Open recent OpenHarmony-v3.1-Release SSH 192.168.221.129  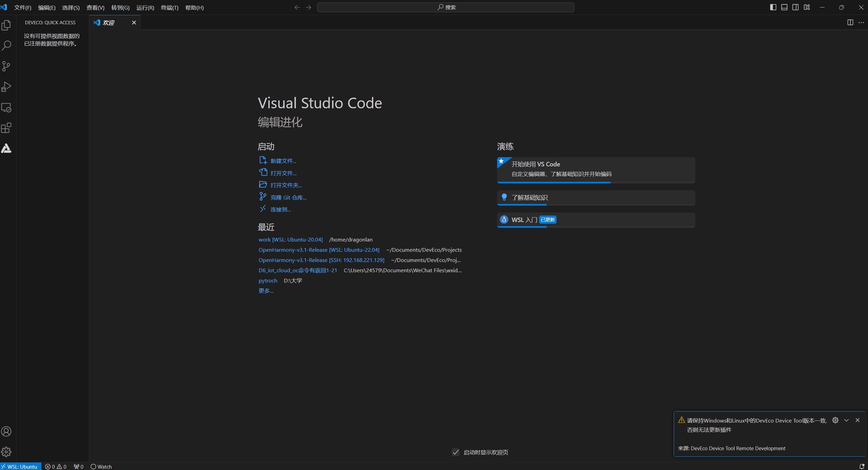pos(321,260)
